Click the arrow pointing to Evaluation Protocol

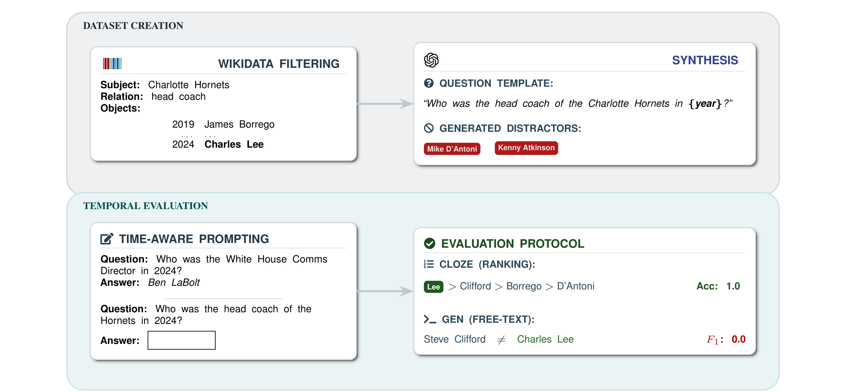pyautogui.click(x=385, y=291)
